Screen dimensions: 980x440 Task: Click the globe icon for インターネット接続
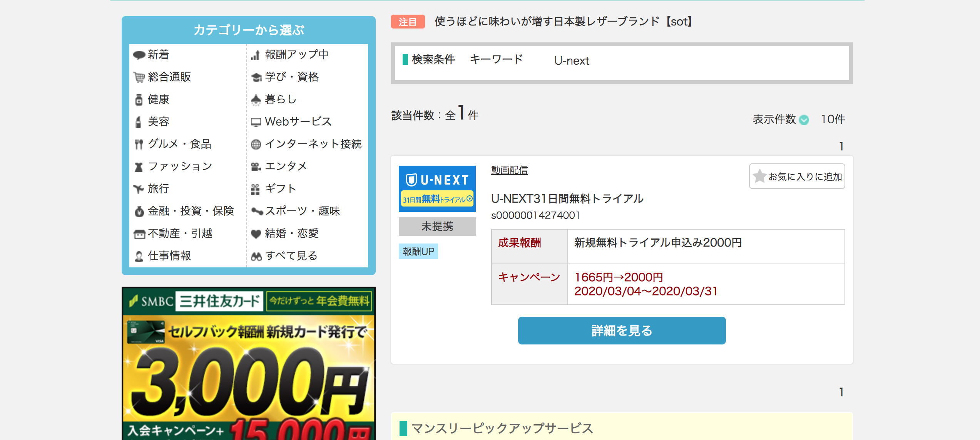coord(256,144)
